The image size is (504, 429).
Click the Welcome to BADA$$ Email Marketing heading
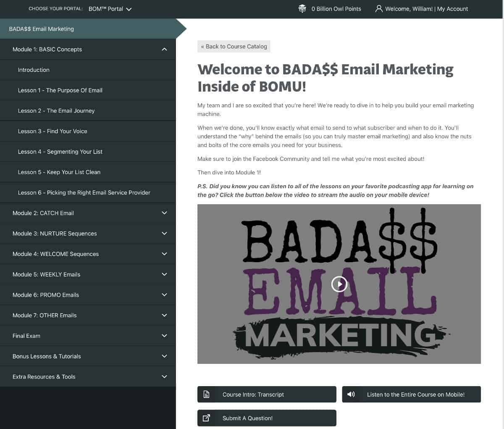(325, 78)
